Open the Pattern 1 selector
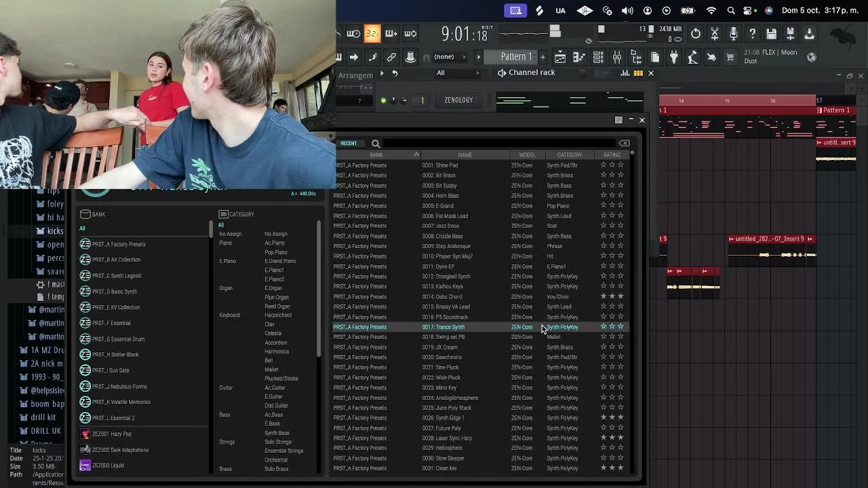Image resolution: width=868 pixels, height=488 pixels. (516, 57)
